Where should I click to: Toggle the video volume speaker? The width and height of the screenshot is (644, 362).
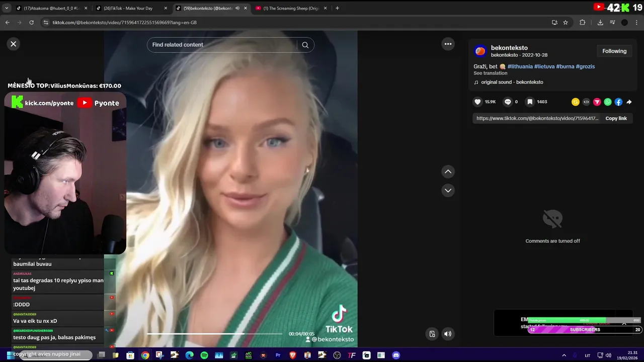(x=448, y=334)
